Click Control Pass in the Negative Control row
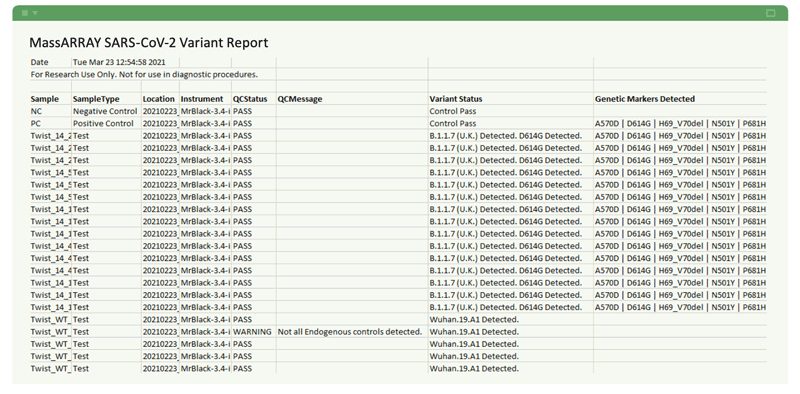 pyautogui.click(x=453, y=111)
